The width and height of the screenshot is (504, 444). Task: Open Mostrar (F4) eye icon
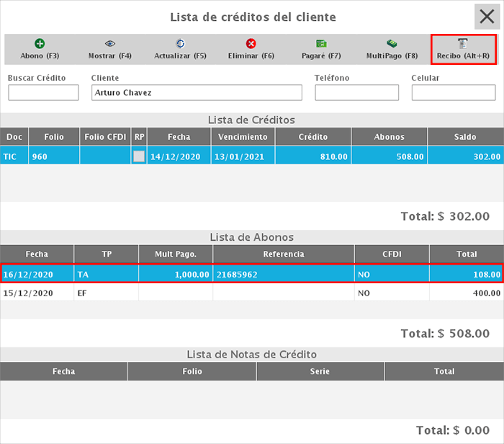[110, 44]
